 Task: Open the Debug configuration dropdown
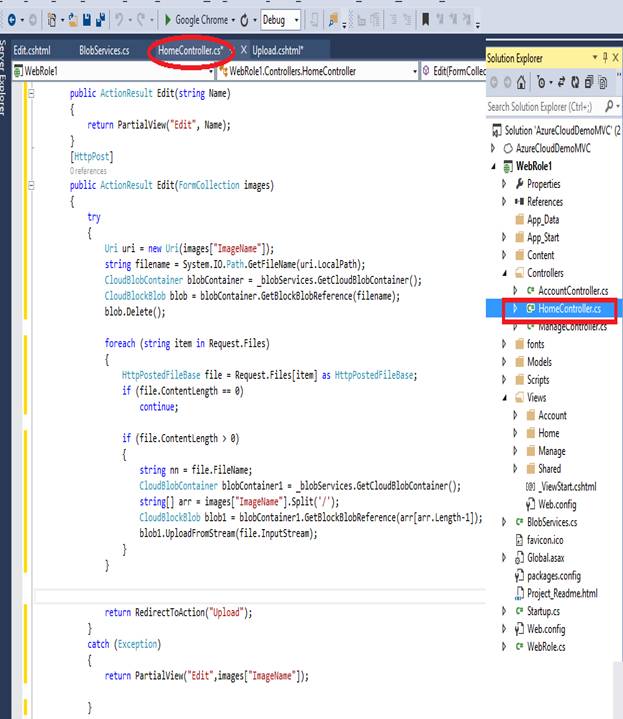click(x=280, y=20)
